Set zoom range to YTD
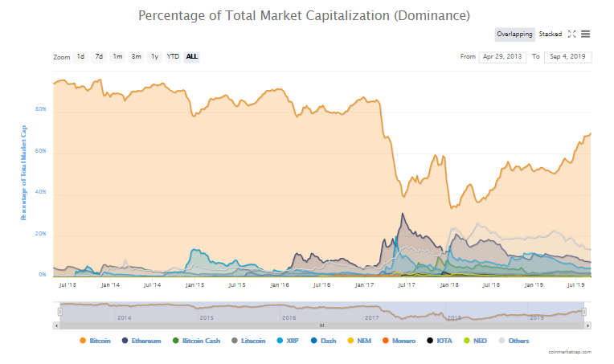This screenshot has height=364, width=614. pos(173,57)
